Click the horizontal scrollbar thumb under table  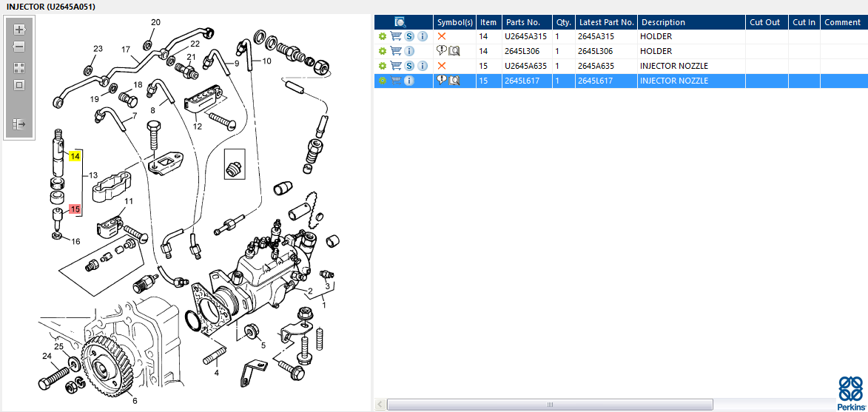[x=550, y=405]
